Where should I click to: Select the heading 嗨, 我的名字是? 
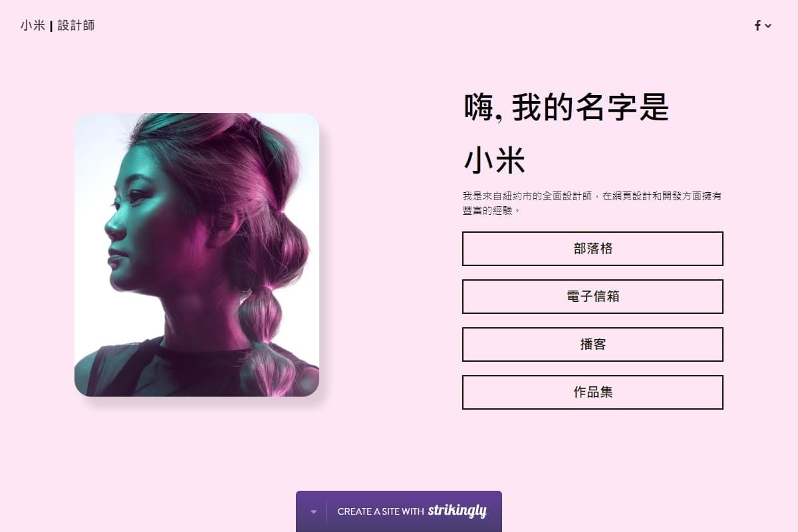pyautogui.click(x=566, y=107)
